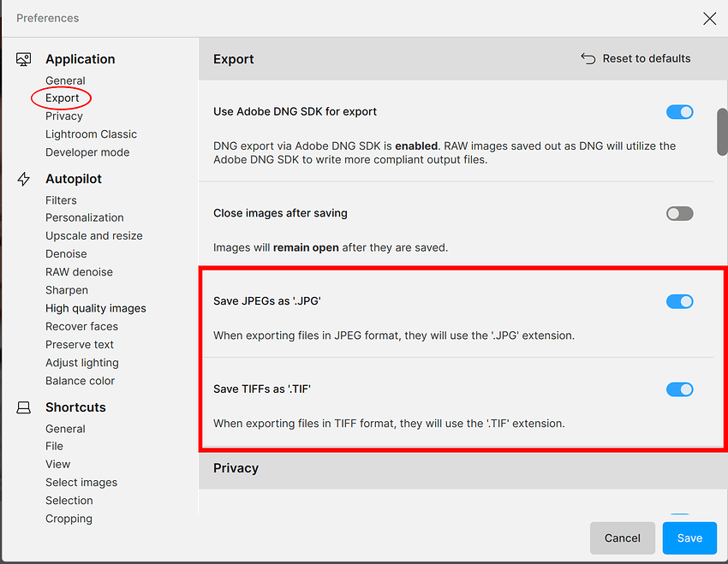
Task: Open Autopilot Upscale and resize settings
Action: (94, 236)
